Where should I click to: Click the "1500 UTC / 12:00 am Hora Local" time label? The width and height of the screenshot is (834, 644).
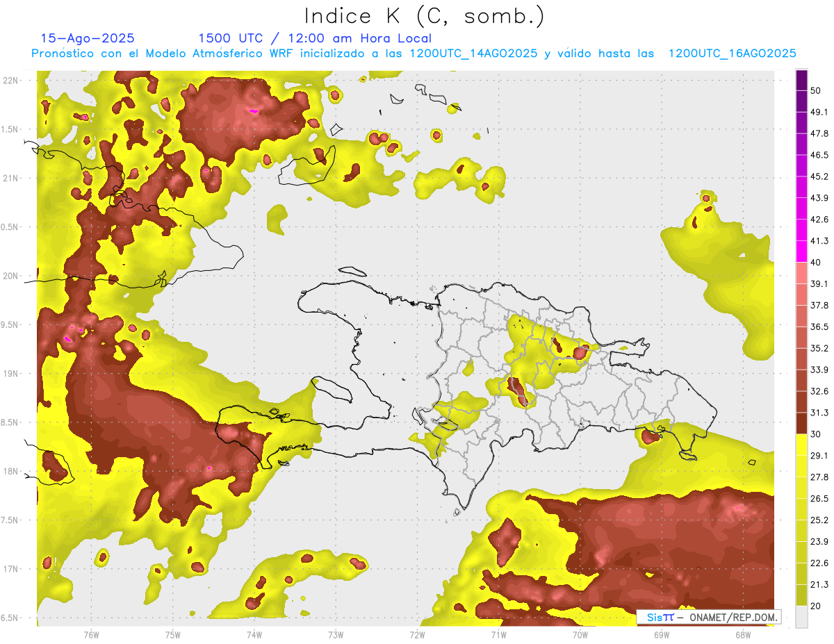tap(315, 38)
